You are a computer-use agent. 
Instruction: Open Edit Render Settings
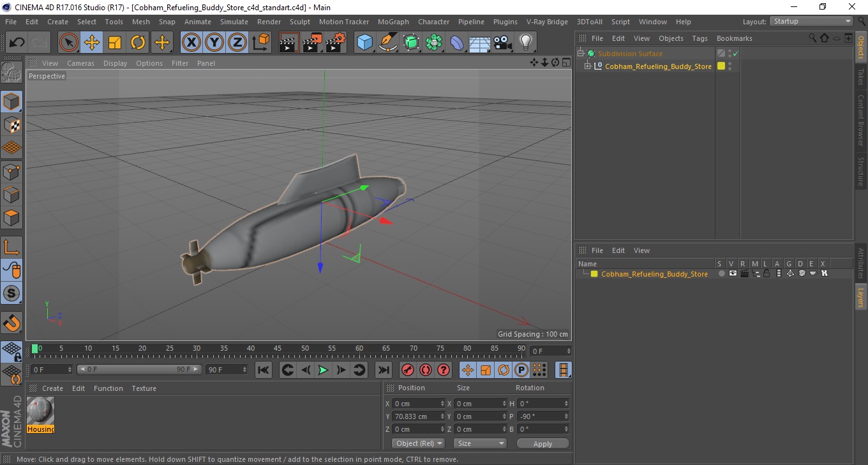(335, 43)
